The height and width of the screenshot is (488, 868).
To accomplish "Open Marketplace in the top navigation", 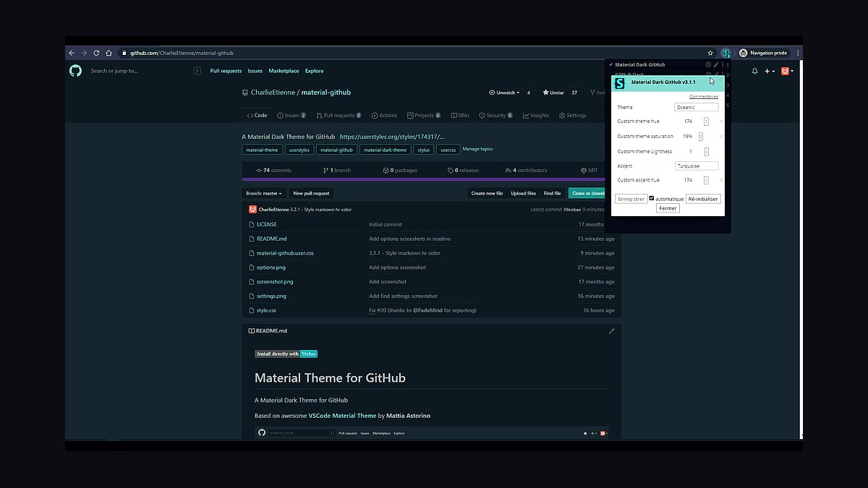I will (x=284, y=71).
